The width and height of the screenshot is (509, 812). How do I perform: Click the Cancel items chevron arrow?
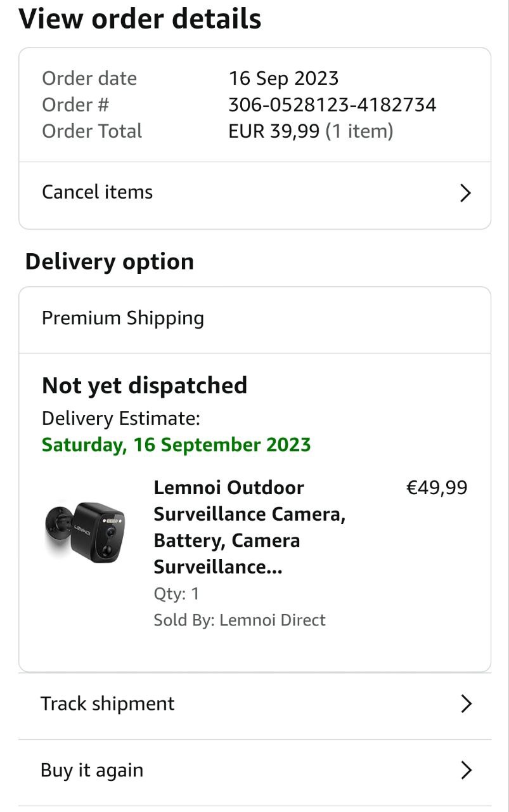(x=465, y=193)
